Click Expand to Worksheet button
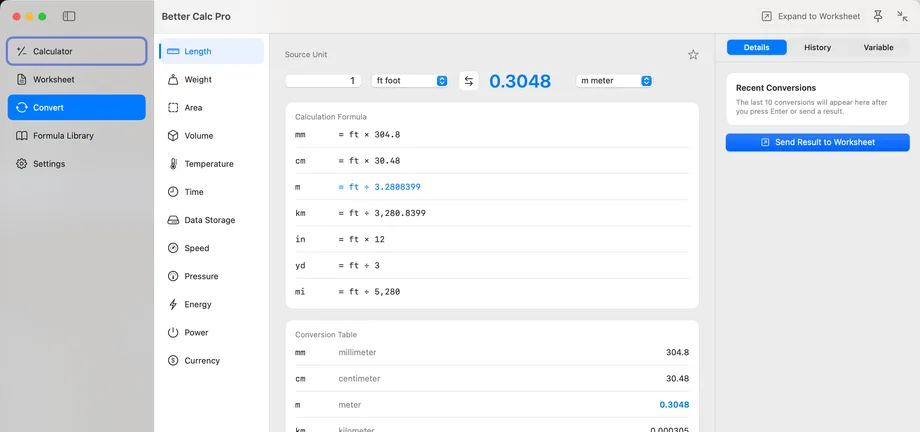The width and height of the screenshot is (920, 432). pos(812,16)
